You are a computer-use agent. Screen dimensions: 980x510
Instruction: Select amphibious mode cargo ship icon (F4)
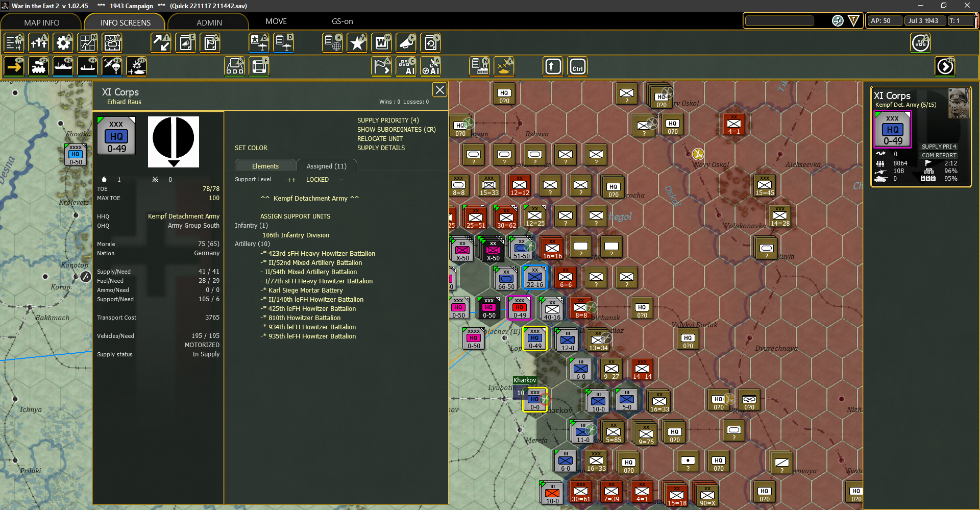[87, 66]
